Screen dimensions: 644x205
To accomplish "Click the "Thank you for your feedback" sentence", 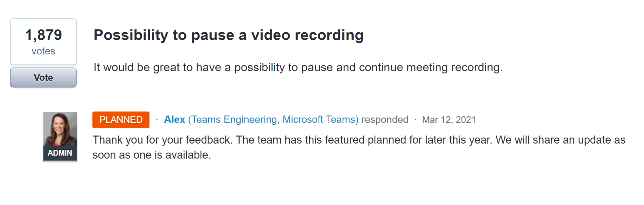I will [163, 140].
